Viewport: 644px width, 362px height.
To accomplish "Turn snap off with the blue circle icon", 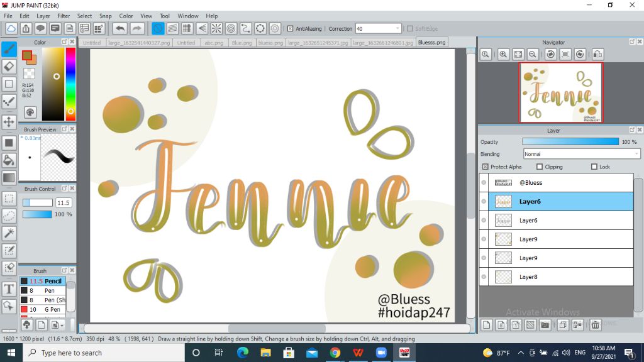I will coord(158,28).
